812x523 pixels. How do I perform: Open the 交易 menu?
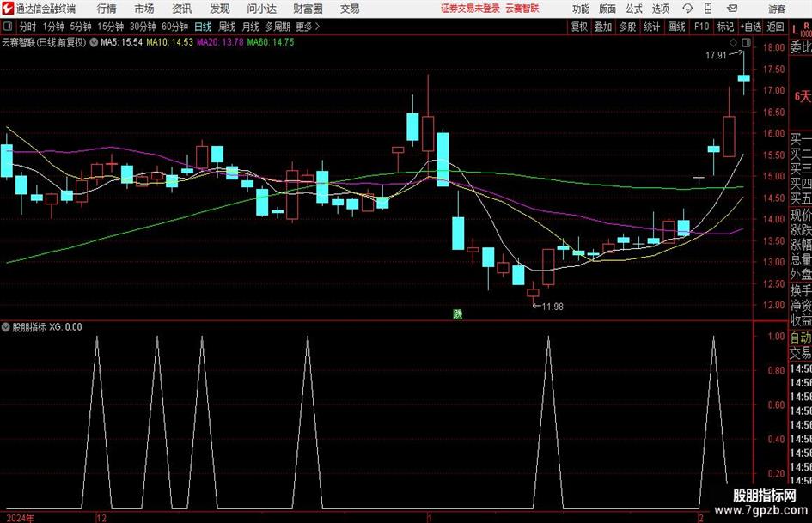(350, 9)
